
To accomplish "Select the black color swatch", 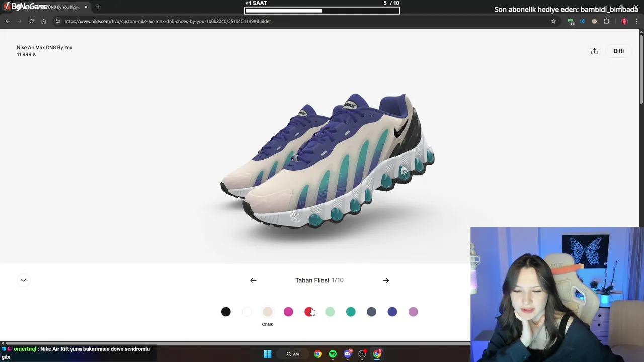I will pyautogui.click(x=226, y=312).
